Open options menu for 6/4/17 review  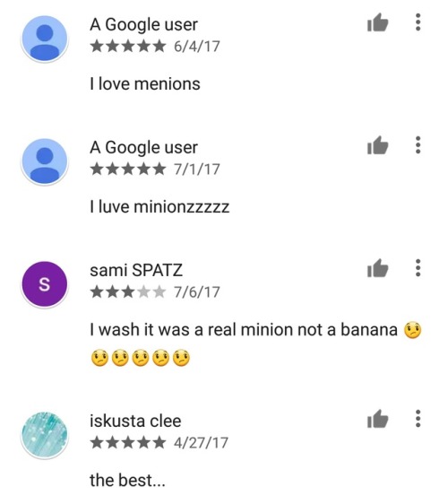coord(418,22)
